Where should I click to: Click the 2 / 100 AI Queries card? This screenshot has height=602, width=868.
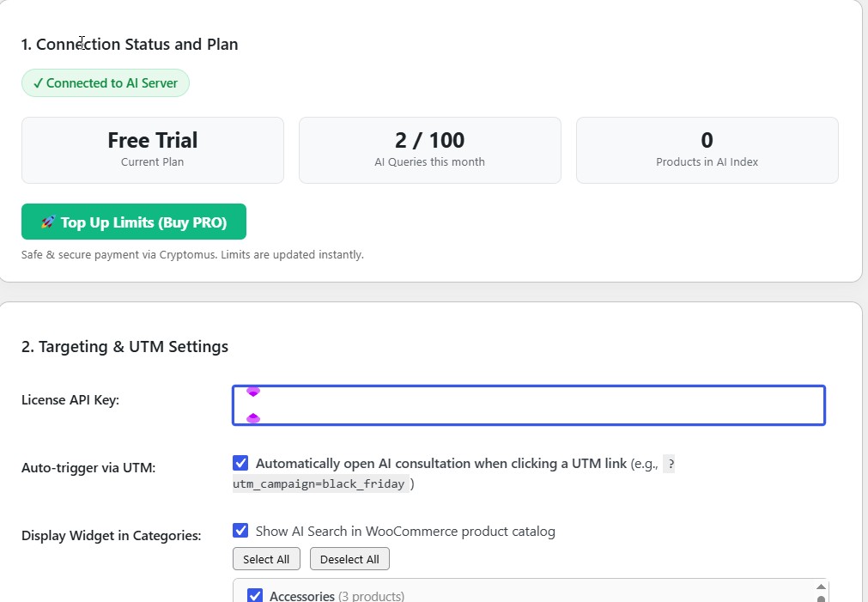[x=429, y=150]
